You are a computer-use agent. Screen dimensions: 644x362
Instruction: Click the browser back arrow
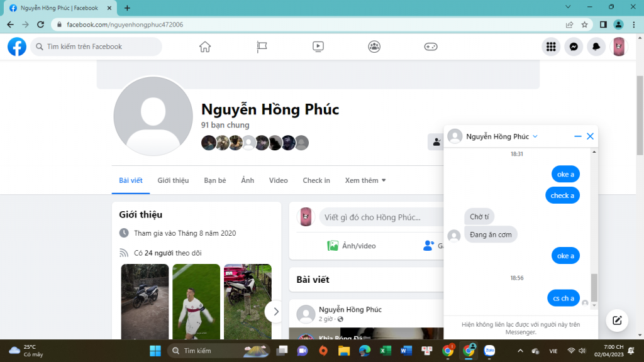click(x=10, y=25)
